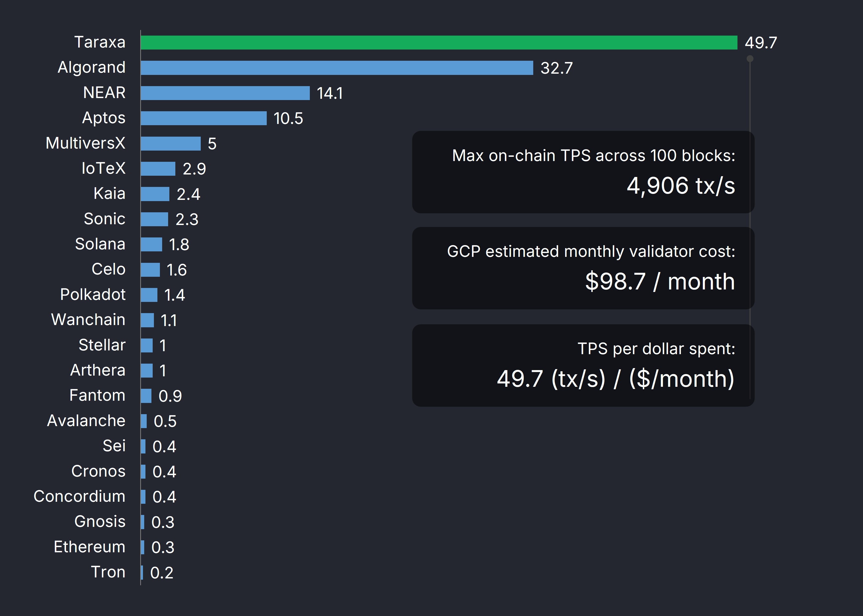Click the tooltip anchor dot near 49.7
863x616 pixels.
click(x=750, y=58)
